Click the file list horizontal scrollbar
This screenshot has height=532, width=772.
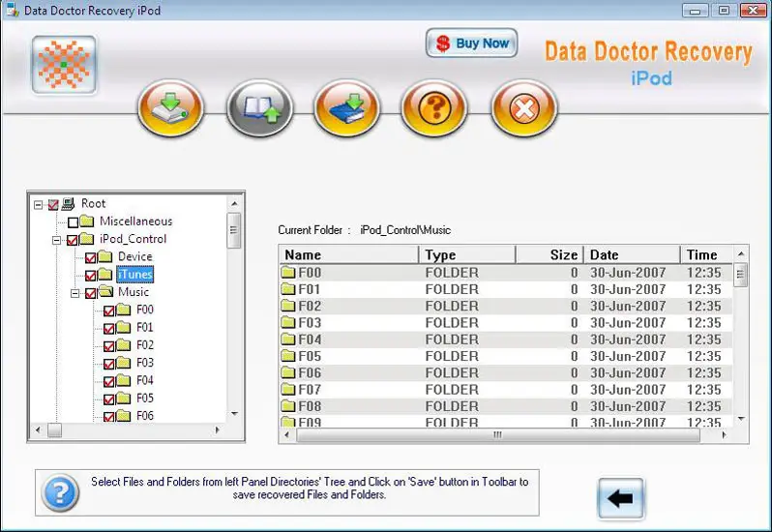[498, 435]
